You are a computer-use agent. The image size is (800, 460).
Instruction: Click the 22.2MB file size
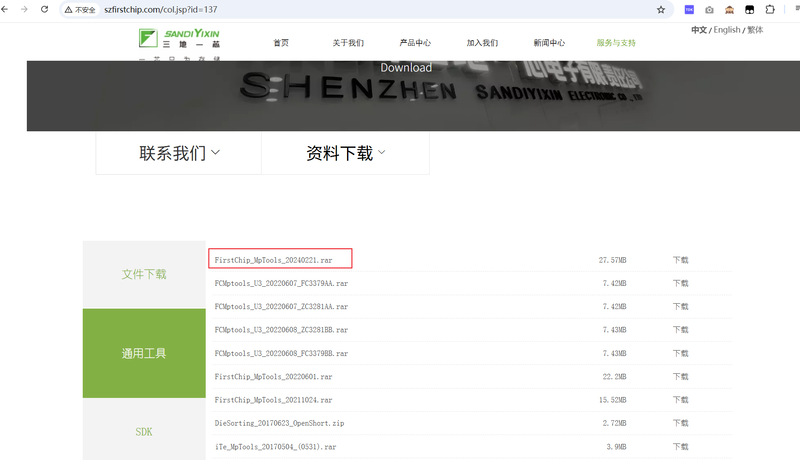point(614,377)
